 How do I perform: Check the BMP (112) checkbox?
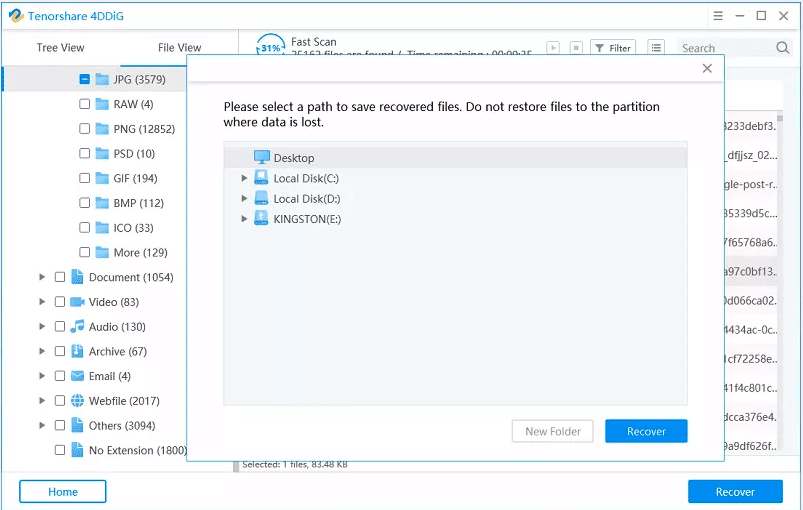point(84,203)
